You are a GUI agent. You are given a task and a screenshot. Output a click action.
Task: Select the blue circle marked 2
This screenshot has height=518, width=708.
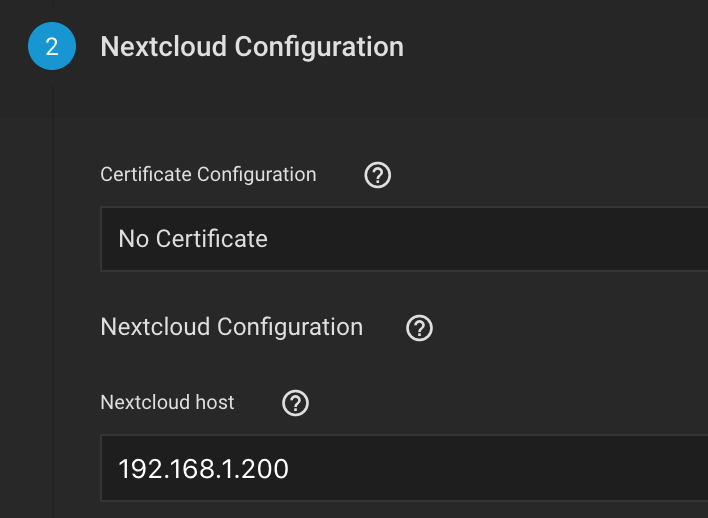click(52, 47)
